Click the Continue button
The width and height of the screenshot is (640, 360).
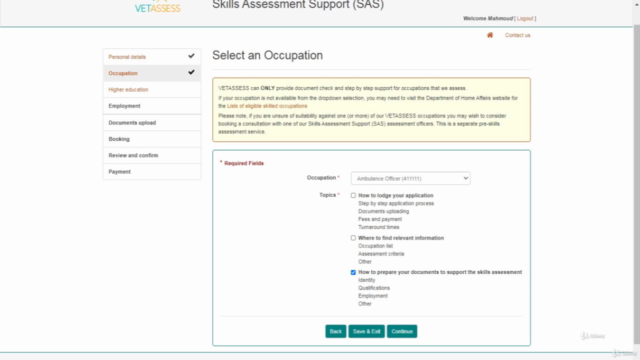pyautogui.click(x=402, y=331)
